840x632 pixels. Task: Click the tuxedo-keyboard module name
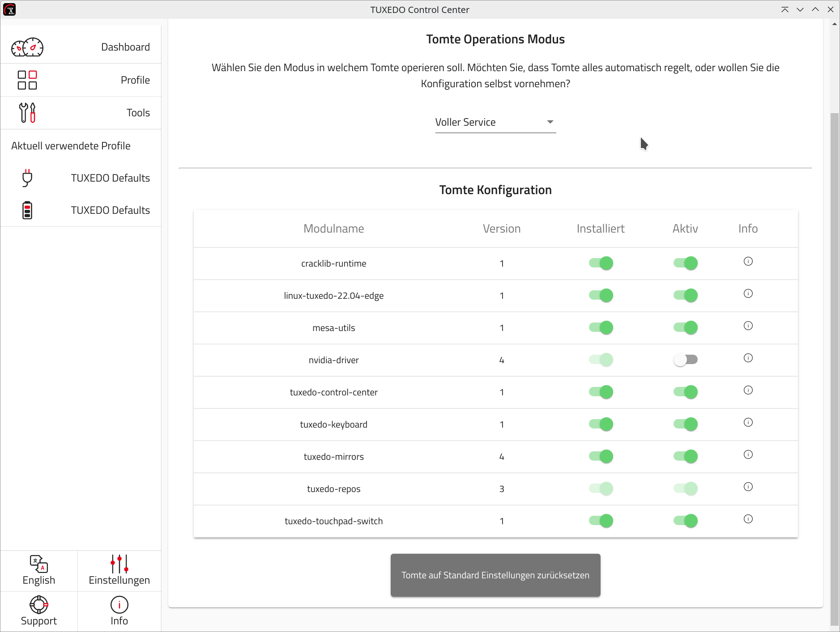[x=334, y=424]
